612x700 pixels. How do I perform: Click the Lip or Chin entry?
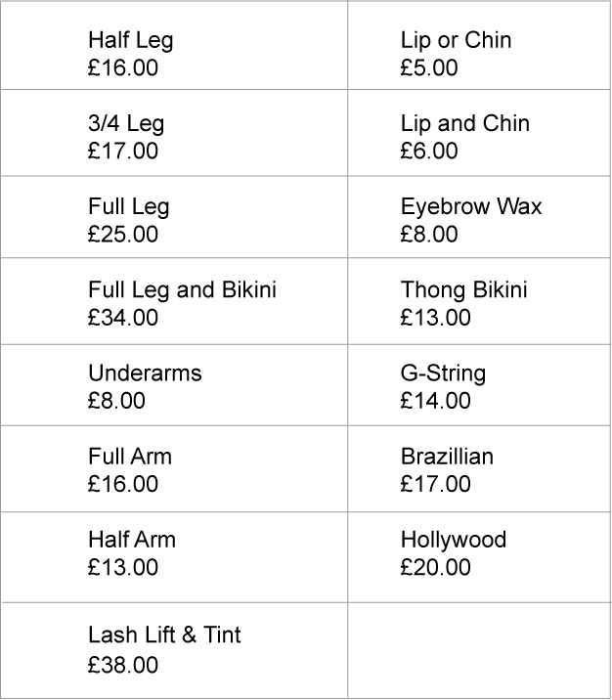coord(456,41)
